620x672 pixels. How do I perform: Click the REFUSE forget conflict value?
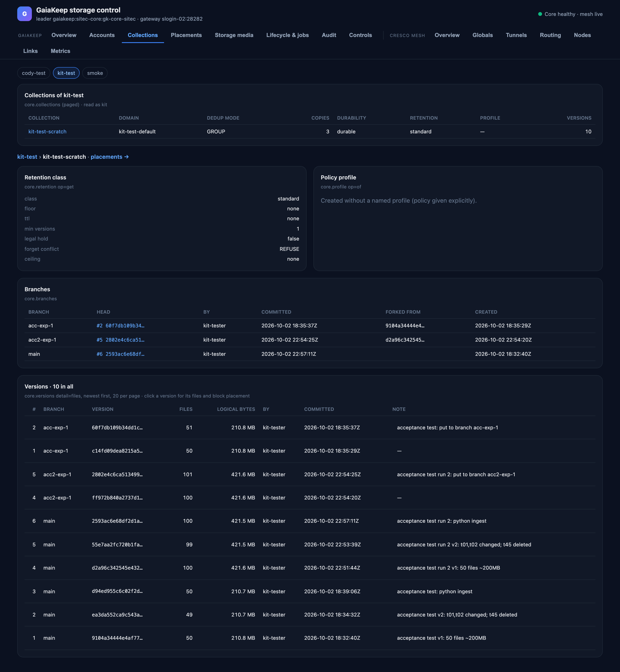pyautogui.click(x=289, y=249)
